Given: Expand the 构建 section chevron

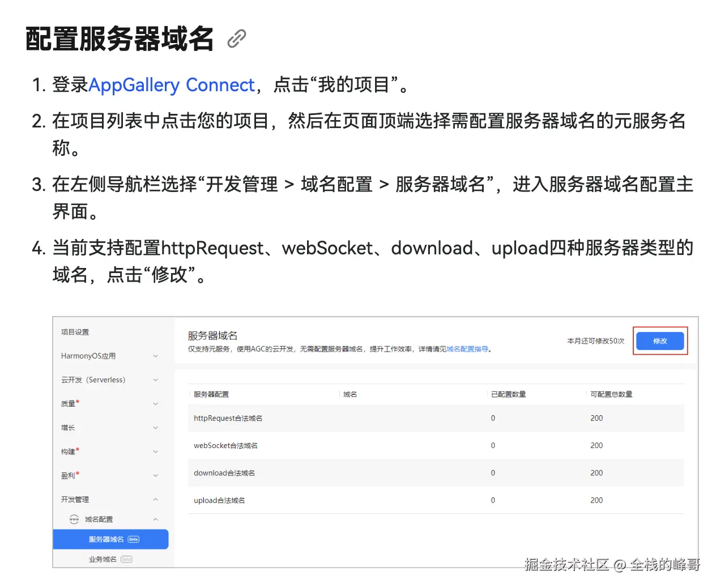Looking at the screenshot, I should 156,451.
